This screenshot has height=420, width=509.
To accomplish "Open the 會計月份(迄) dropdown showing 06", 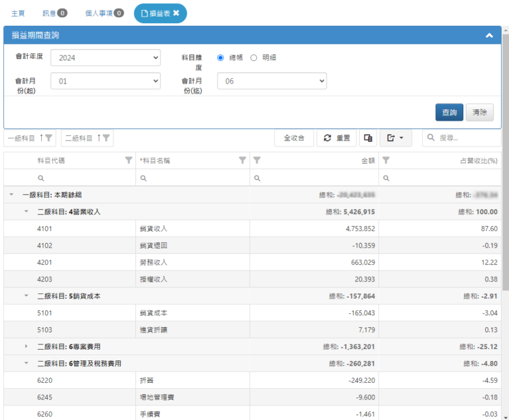I will tap(272, 81).
